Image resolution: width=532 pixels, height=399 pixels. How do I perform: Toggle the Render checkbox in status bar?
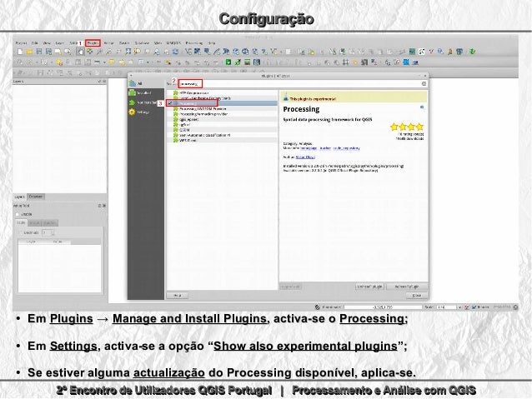point(474,307)
